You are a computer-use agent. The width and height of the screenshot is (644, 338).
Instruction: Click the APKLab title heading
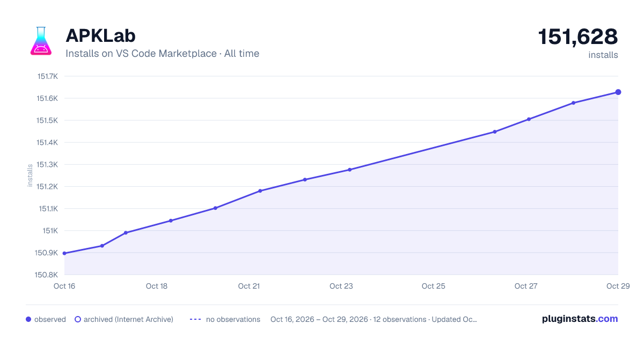coord(100,35)
